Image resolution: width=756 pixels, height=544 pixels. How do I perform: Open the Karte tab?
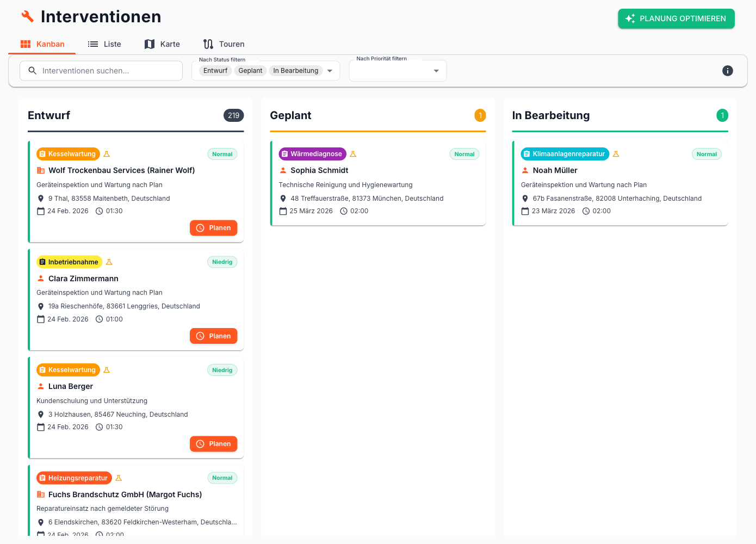pyautogui.click(x=162, y=44)
